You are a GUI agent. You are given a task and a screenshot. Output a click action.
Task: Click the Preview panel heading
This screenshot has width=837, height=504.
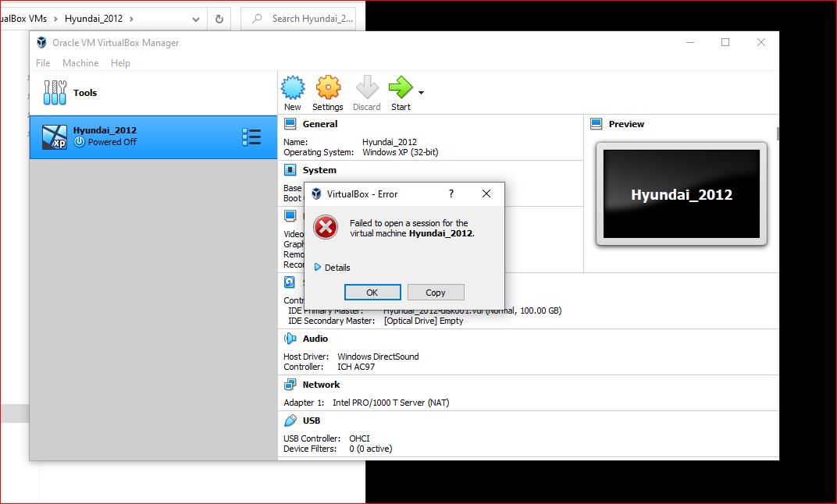627,124
